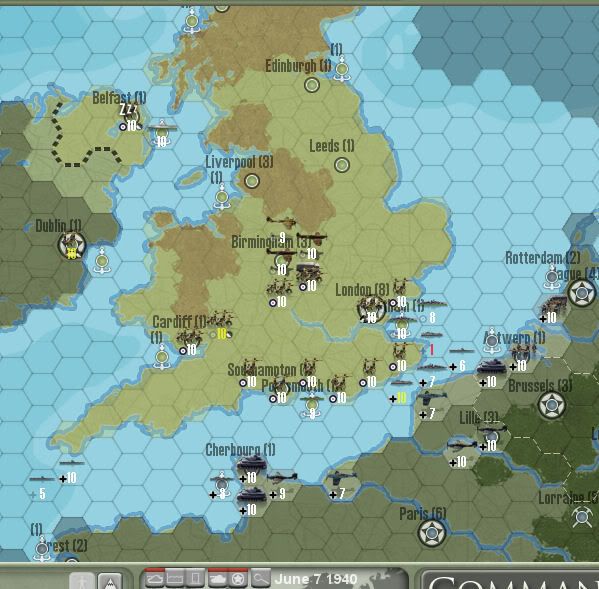Click the magnifier zoom button

(x=260, y=579)
